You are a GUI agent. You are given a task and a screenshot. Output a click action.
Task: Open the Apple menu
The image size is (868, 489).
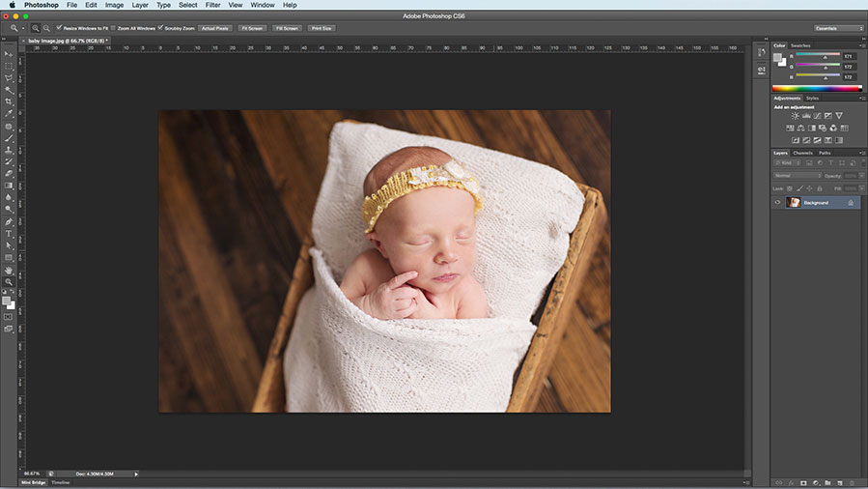click(13, 5)
